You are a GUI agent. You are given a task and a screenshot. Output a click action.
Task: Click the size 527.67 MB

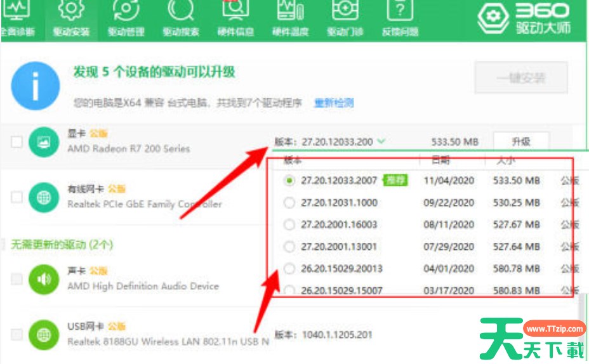[x=517, y=224]
